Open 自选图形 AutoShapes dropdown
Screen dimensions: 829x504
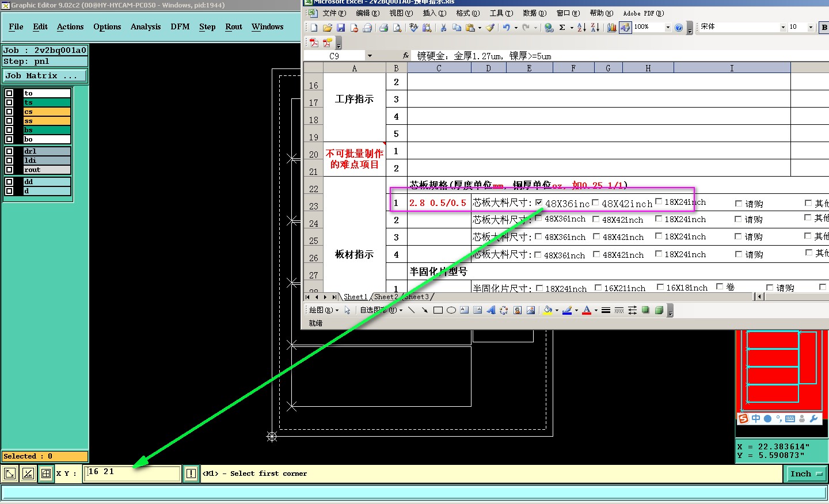[x=381, y=310]
